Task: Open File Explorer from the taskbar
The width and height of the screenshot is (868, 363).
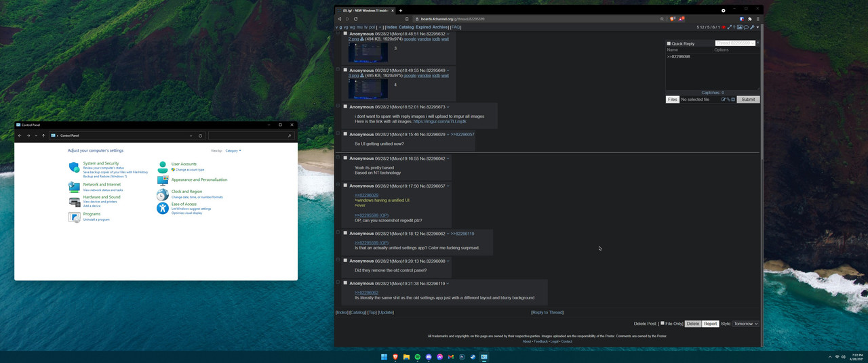Action: click(406, 357)
